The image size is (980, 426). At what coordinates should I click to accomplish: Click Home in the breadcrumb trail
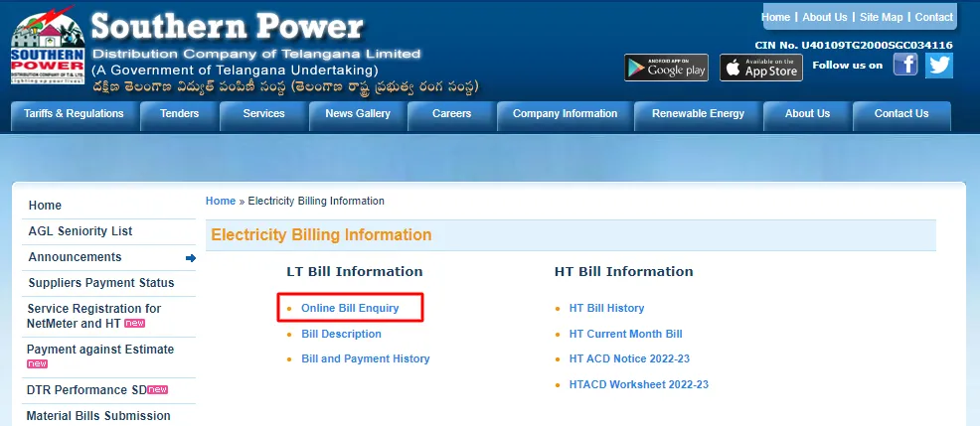tap(220, 201)
